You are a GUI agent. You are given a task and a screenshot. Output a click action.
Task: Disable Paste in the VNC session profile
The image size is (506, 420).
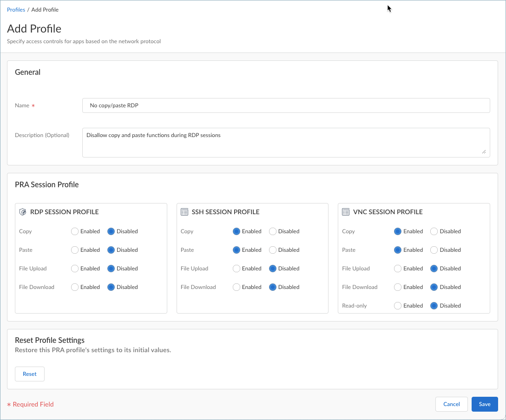(433, 249)
